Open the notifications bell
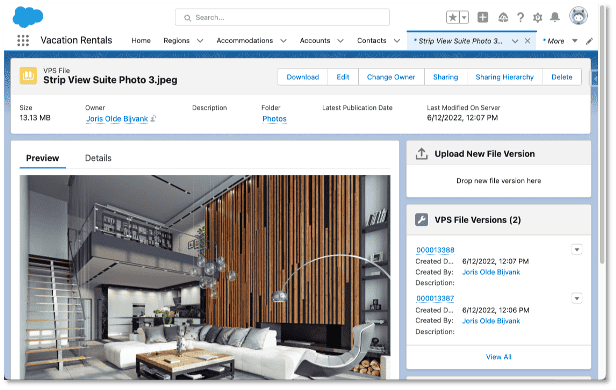Viewport: 616px width, 390px height. pos(555,17)
